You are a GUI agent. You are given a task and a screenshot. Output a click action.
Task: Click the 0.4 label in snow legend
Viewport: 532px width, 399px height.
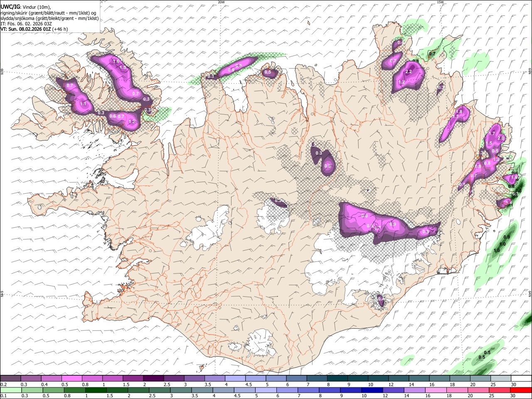click(44, 384)
